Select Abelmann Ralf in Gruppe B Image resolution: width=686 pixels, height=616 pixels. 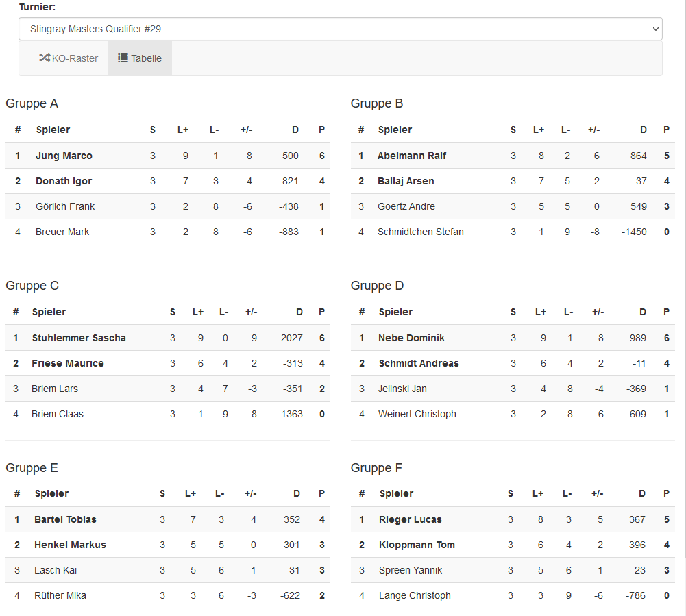(x=411, y=156)
